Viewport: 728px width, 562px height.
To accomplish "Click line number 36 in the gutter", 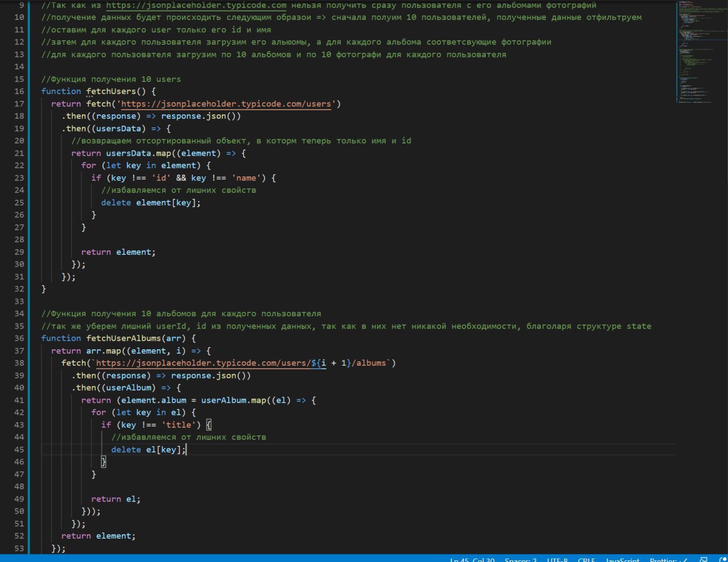I will click(x=19, y=338).
